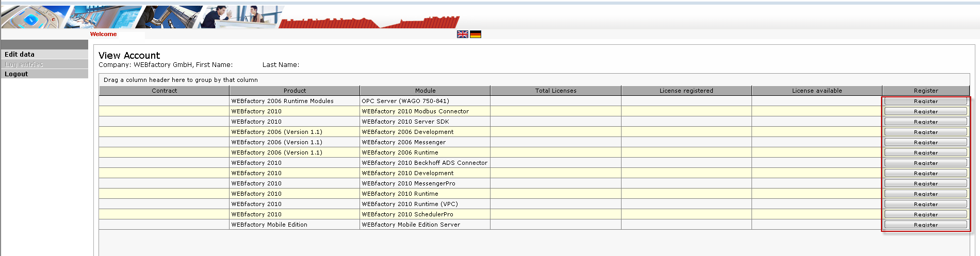Register WEBfactory 2010 MessengerPro
The width and height of the screenshot is (980, 256).
pyautogui.click(x=925, y=184)
